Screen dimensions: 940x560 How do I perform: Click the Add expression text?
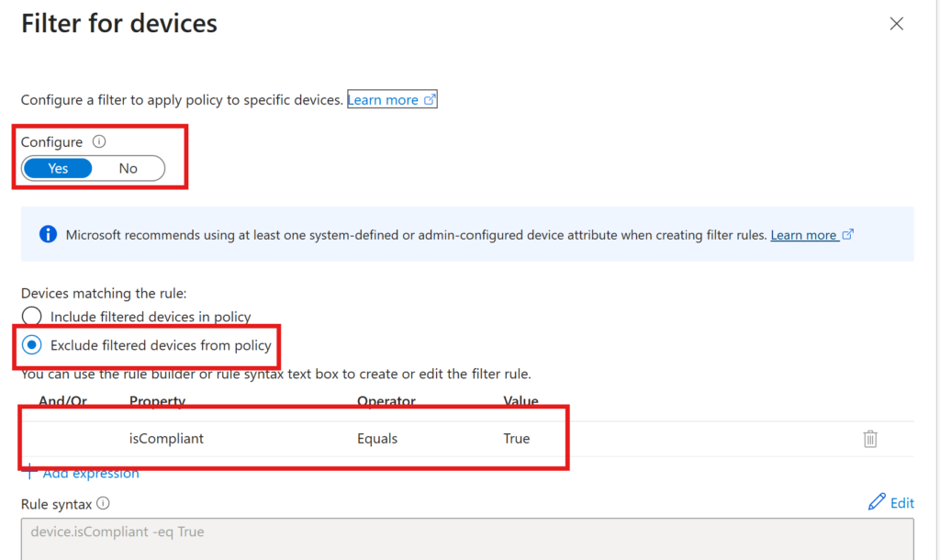pos(91,473)
